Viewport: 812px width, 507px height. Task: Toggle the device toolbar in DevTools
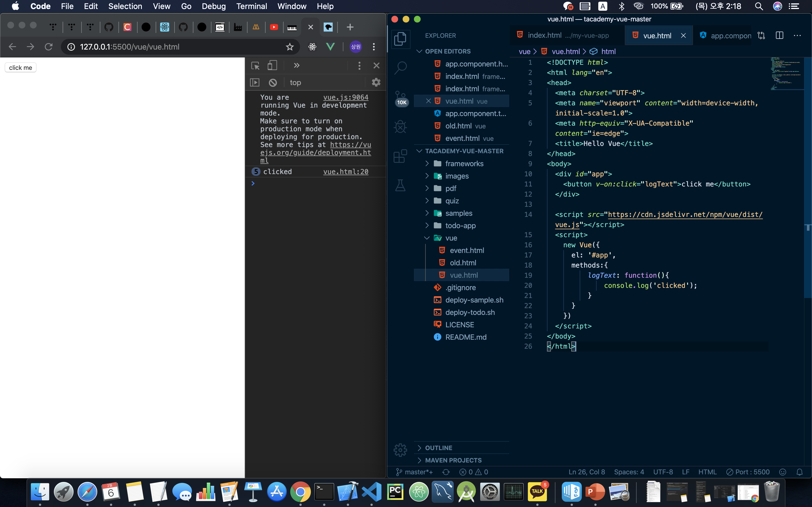click(272, 65)
